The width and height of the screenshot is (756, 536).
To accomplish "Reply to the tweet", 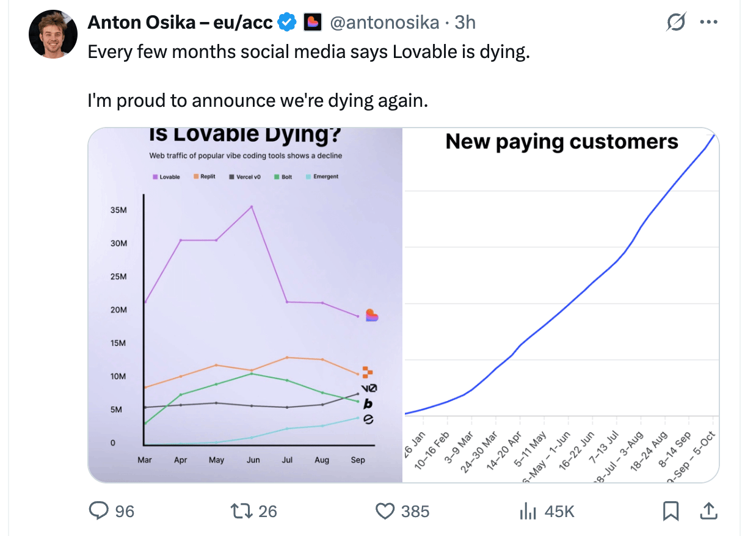I will click(99, 510).
